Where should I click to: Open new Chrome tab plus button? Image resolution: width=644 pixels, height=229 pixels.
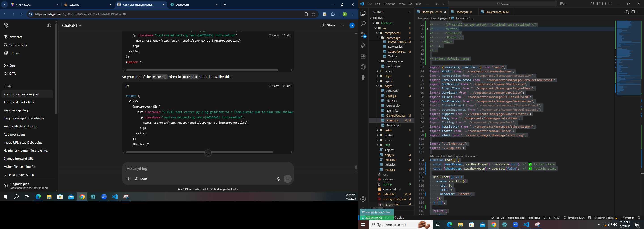pos(225,4)
